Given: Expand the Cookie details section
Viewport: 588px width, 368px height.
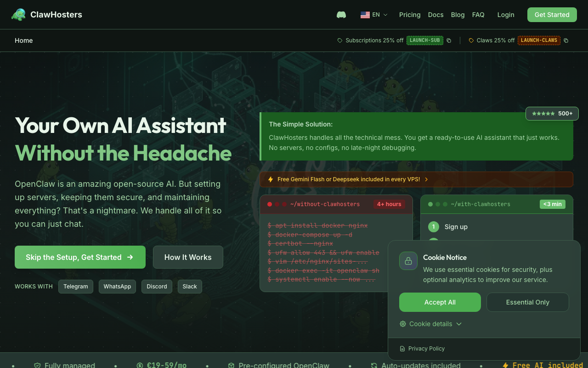Looking at the screenshot, I should coord(430,324).
